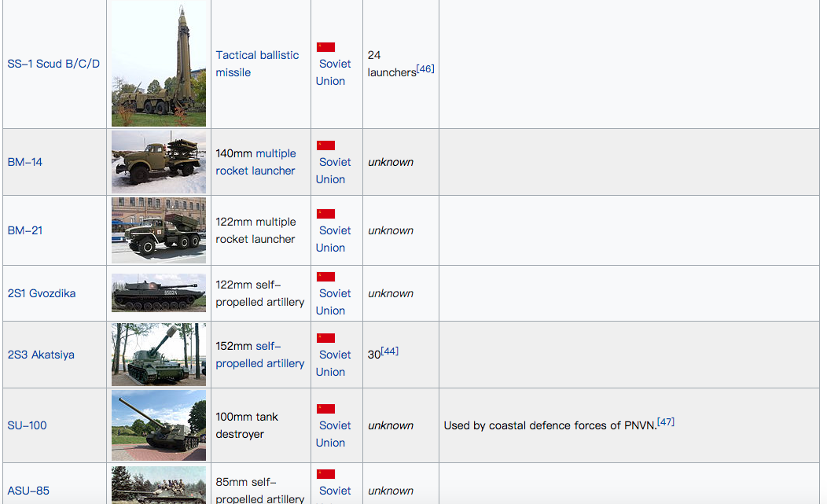
Task: Click the Soviet flag icon in Scud row
Action: click(x=326, y=47)
